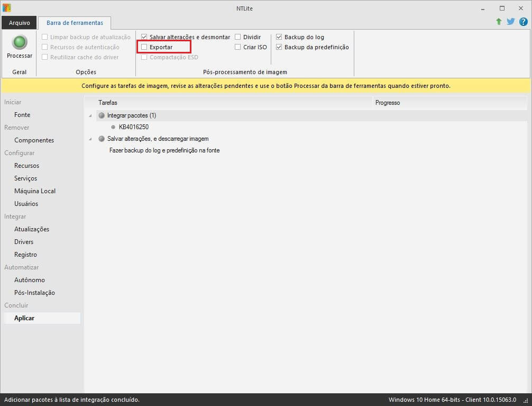532x406 pixels.
Task: Toggle Limpar backup de atualização checkbox
Action: coord(44,37)
